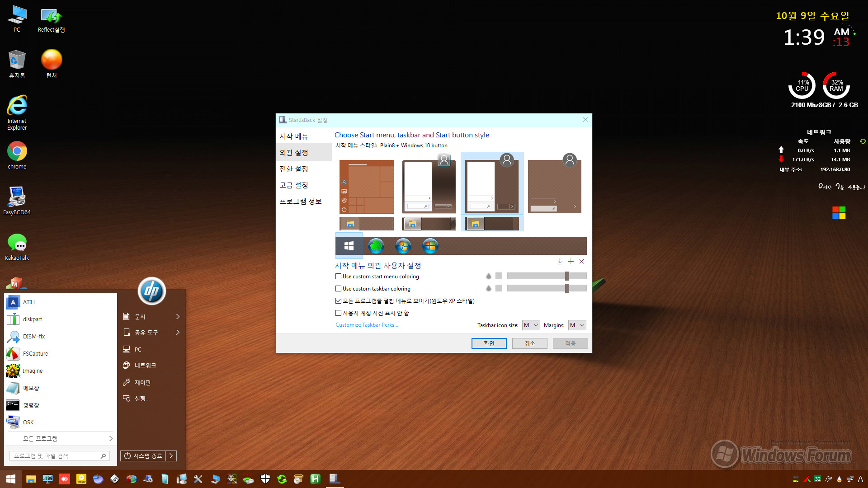This screenshot has width=868, height=488.
Task: Open 네트워크 in the start menu
Action: tap(151, 366)
